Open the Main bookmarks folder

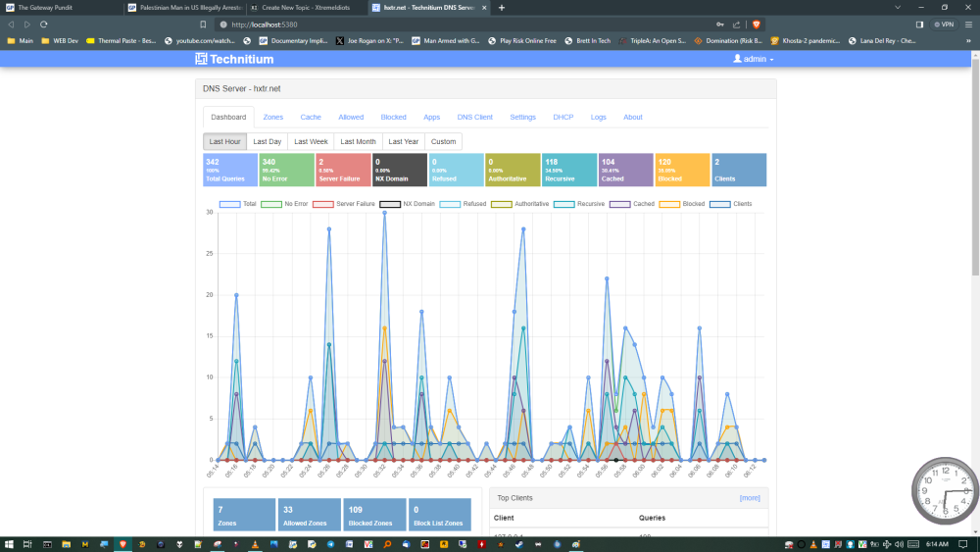point(20,41)
